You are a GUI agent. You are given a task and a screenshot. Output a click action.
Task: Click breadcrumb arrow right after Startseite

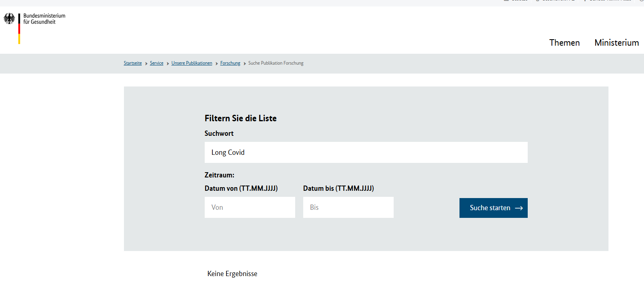point(146,63)
